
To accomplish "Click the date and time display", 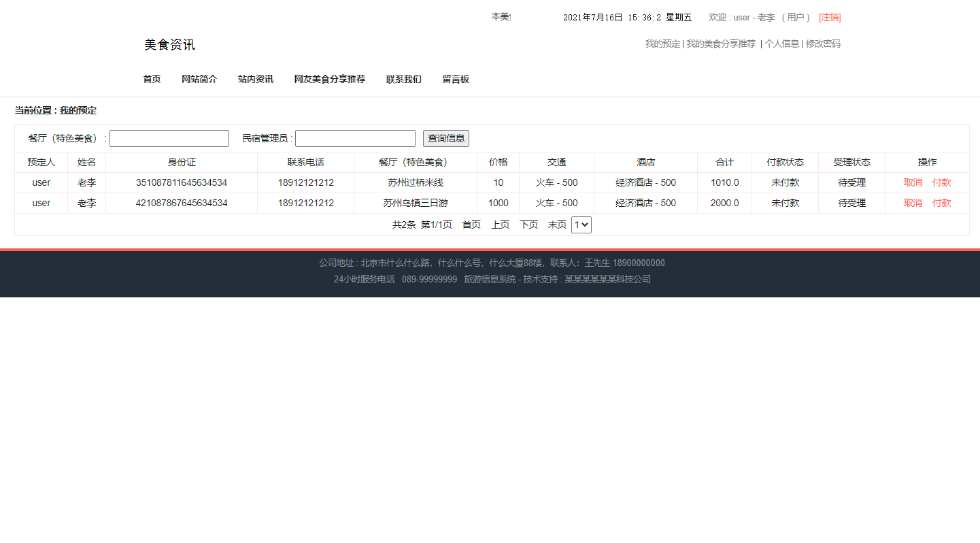I will (627, 18).
